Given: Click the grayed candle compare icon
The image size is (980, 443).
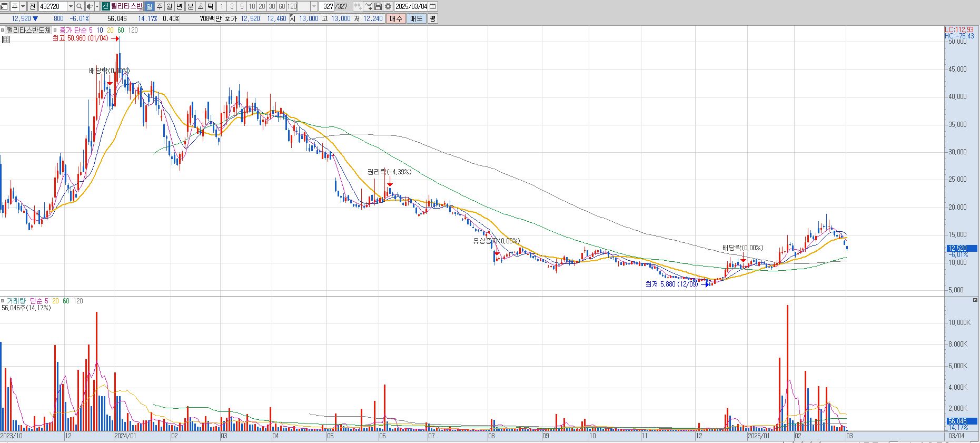Looking at the screenshot, I should click(x=358, y=6).
